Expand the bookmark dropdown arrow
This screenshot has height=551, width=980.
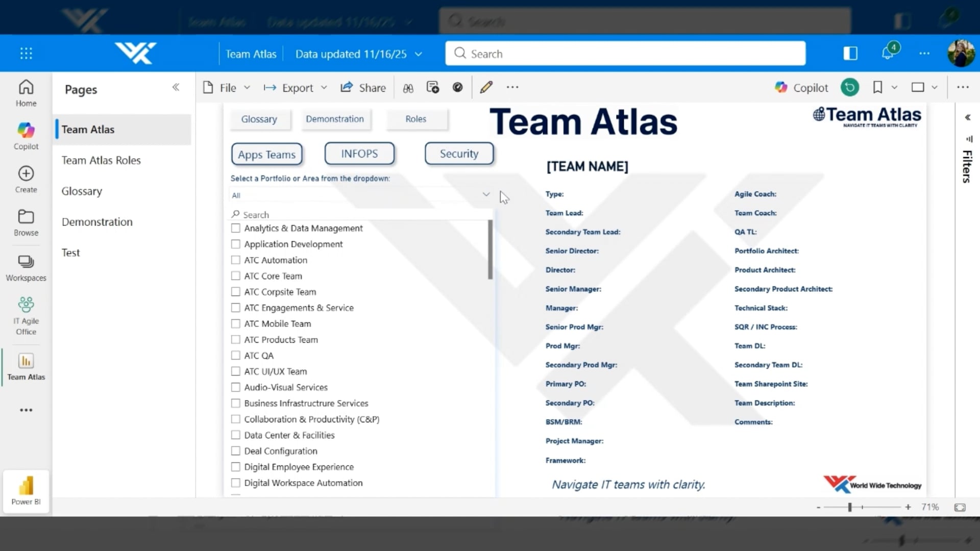click(x=894, y=87)
